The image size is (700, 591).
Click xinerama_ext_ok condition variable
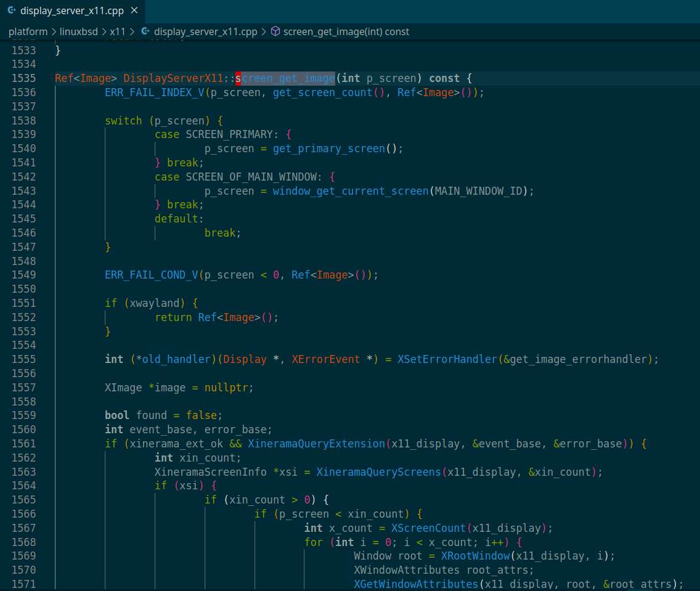click(176, 444)
